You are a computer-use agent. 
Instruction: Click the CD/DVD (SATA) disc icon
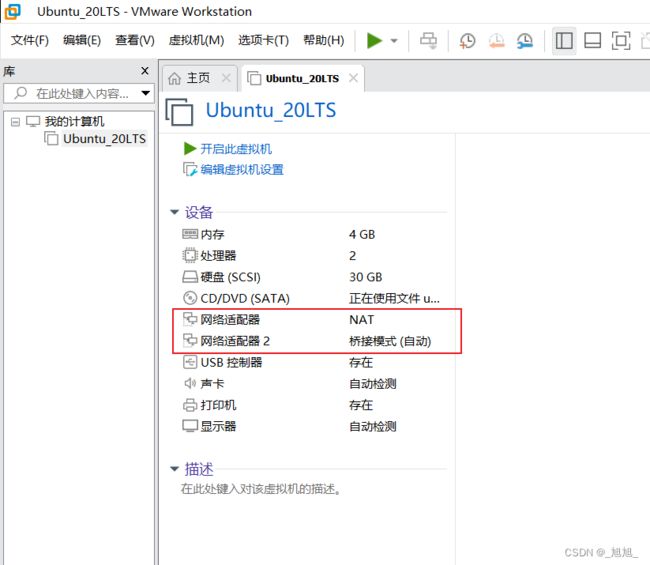click(190, 298)
